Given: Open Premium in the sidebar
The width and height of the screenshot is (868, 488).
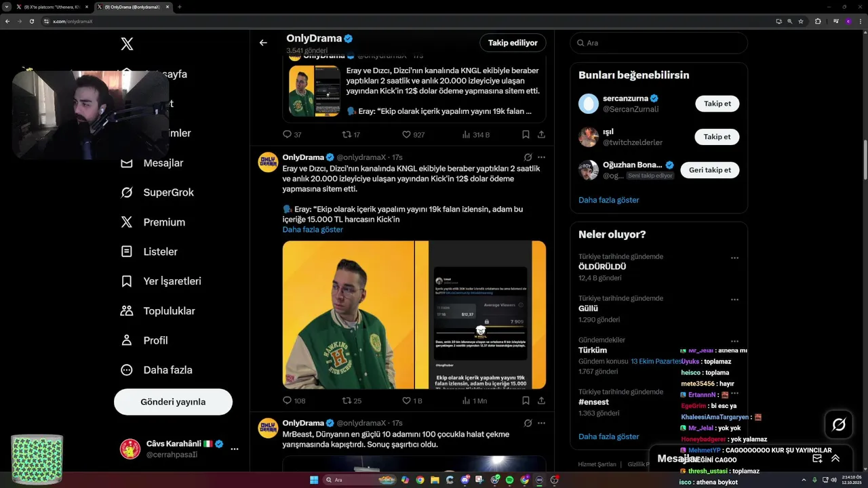Looking at the screenshot, I should (153, 222).
